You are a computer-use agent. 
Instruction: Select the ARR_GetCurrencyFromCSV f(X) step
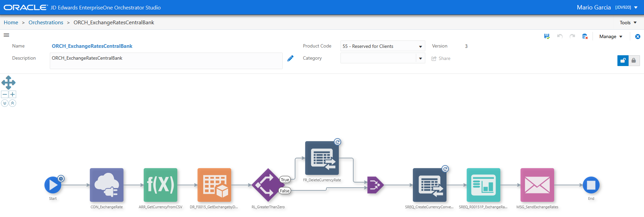click(160, 185)
